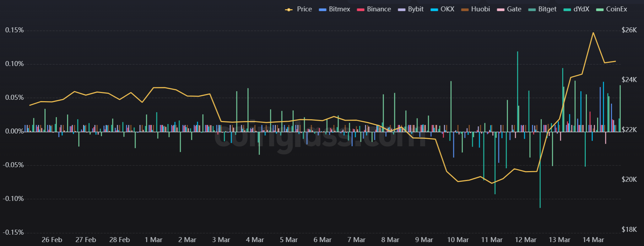This screenshot has width=644, height=246.
Task: Click the $18K price axis label
Action: coord(629,230)
